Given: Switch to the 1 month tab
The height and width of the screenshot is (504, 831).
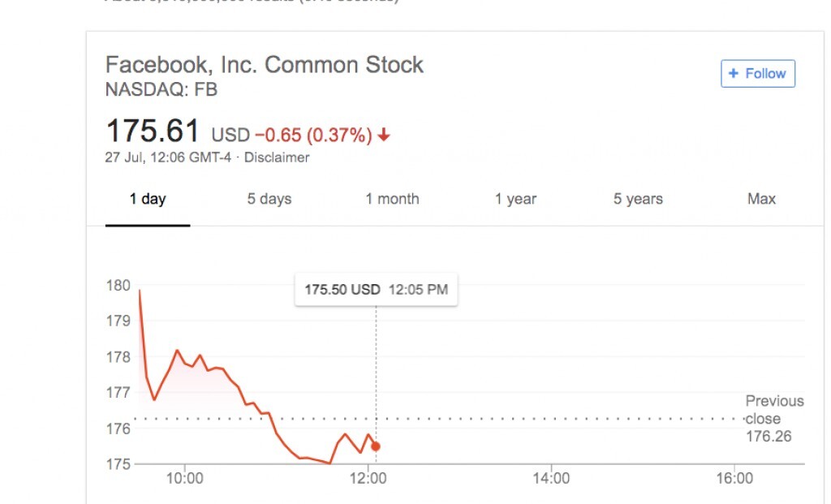Looking at the screenshot, I should tap(392, 200).
